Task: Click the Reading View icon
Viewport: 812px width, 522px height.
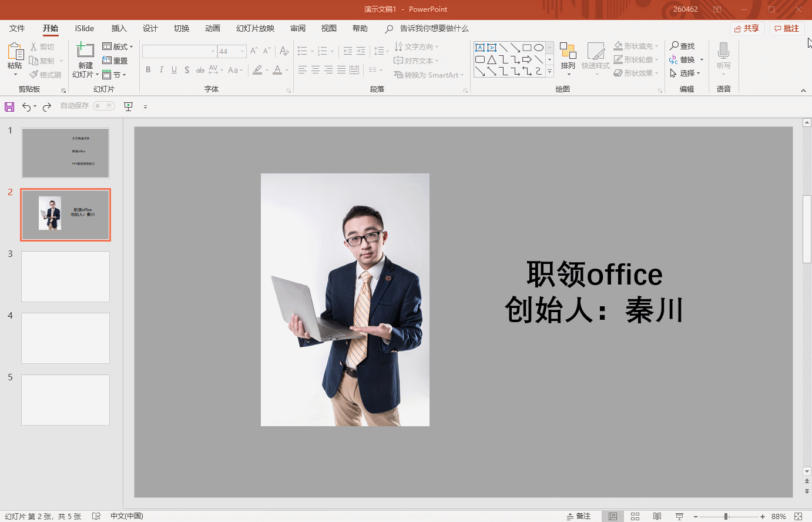Action: point(657,516)
